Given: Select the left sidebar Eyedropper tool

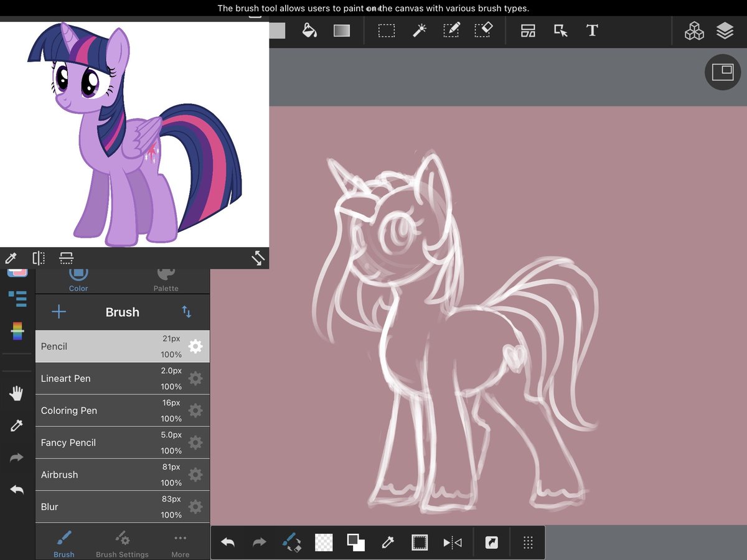Looking at the screenshot, I should (17, 426).
